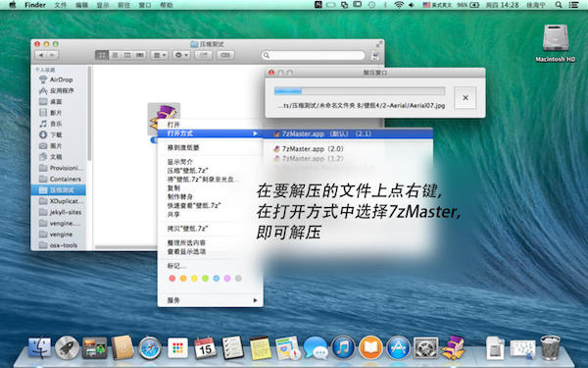Switch Finder to list view
Image resolution: width=588 pixels, height=368 pixels.
pos(115,55)
